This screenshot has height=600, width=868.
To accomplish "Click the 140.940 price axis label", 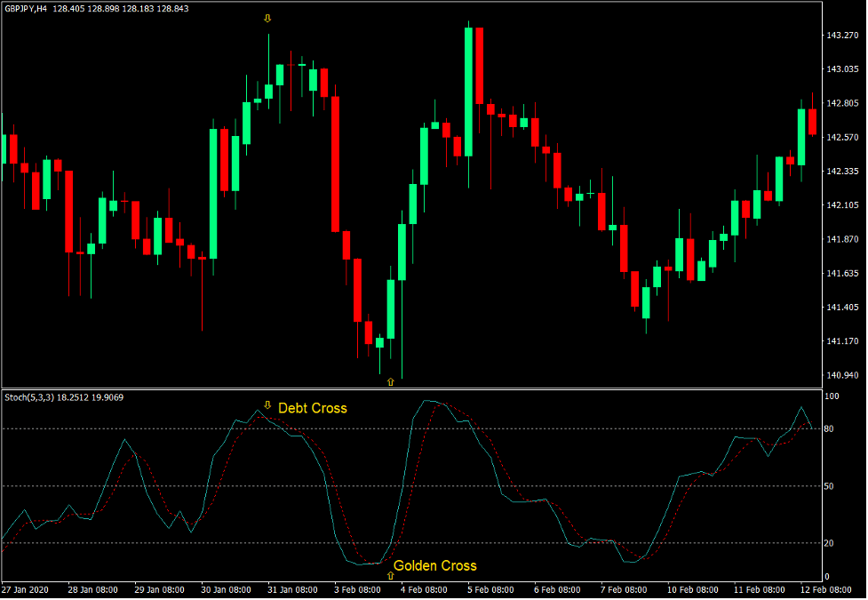I will 840,375.
